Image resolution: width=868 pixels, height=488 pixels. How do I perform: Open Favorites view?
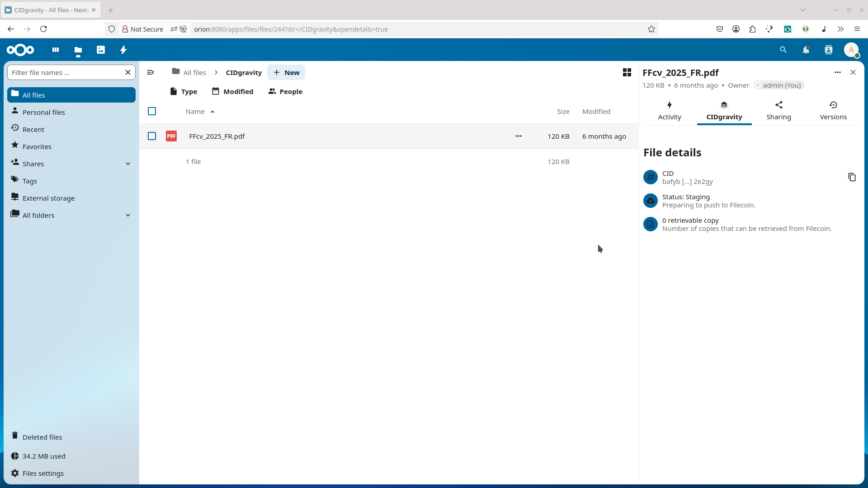(71, 146)
